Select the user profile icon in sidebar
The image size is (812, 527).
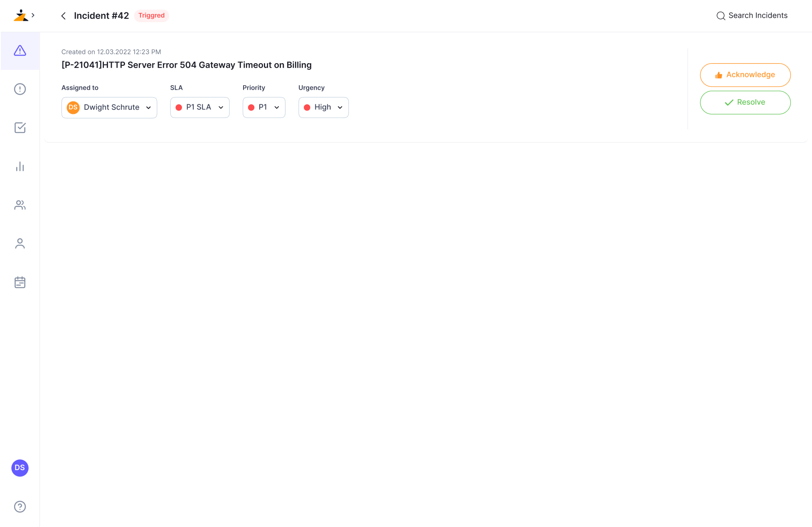pos(20,244)
